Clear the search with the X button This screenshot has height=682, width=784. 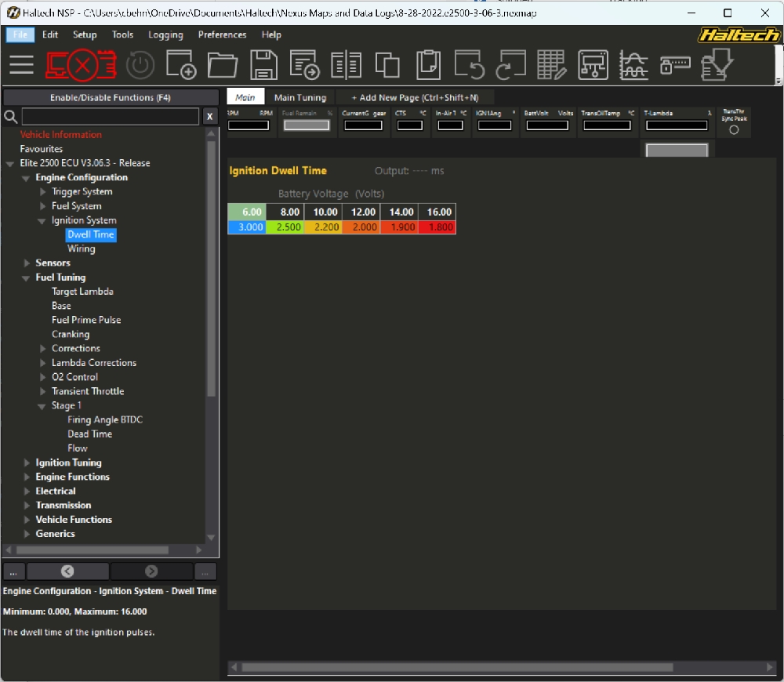(209, 117)
